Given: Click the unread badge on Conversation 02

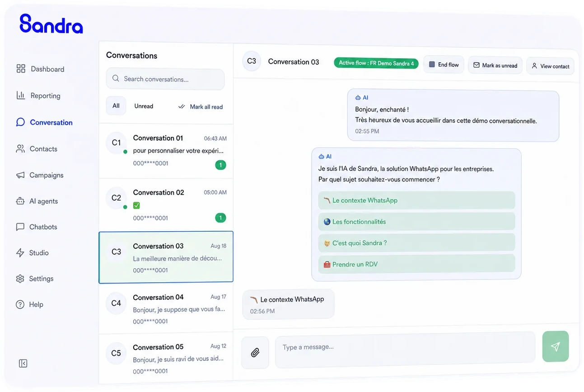Looking at the screenshot, I should click(x=220, y=218).
